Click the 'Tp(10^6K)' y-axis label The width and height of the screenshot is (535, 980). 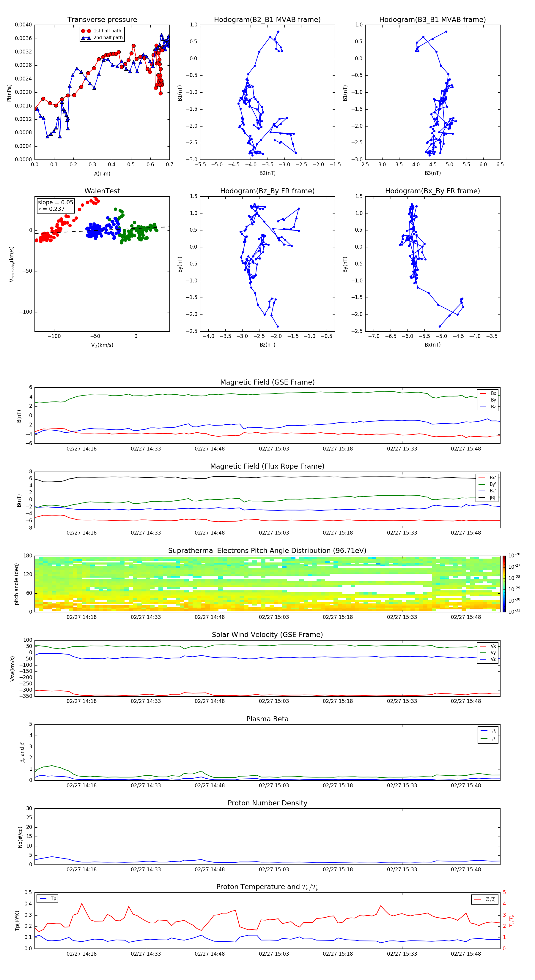tap(18, 921)
